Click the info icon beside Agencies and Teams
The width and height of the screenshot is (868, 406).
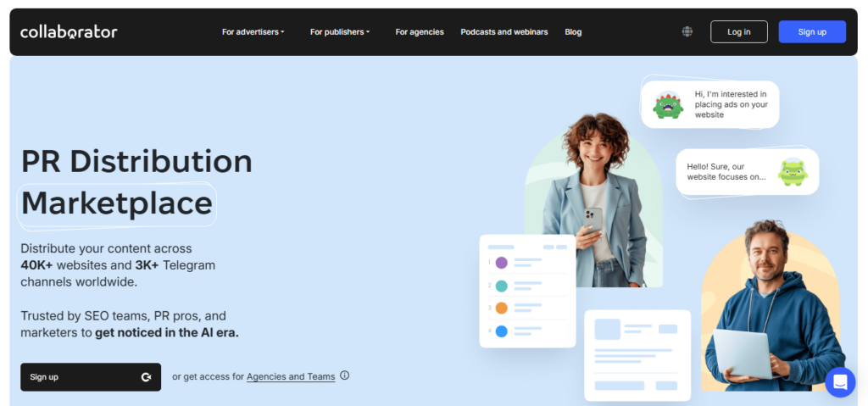pos(344,375)
